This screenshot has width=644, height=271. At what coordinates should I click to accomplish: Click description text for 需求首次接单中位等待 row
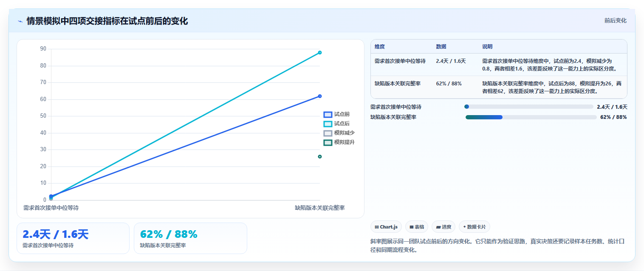pos(550,65)
